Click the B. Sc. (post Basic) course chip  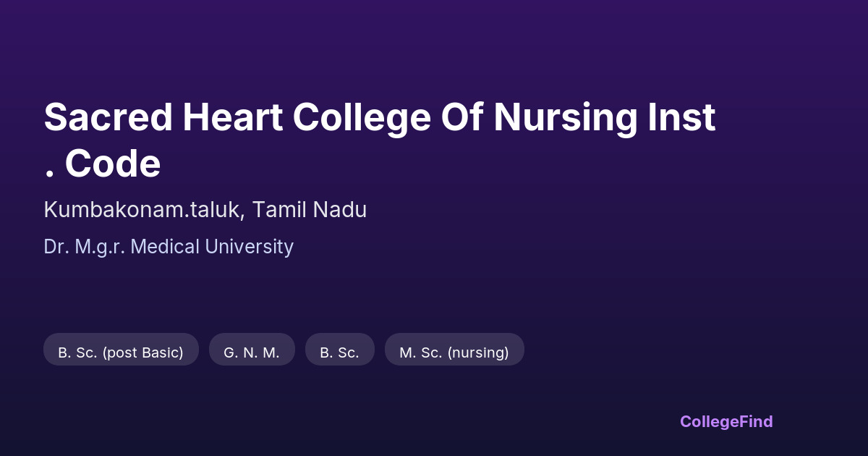[x=121, y=352]
